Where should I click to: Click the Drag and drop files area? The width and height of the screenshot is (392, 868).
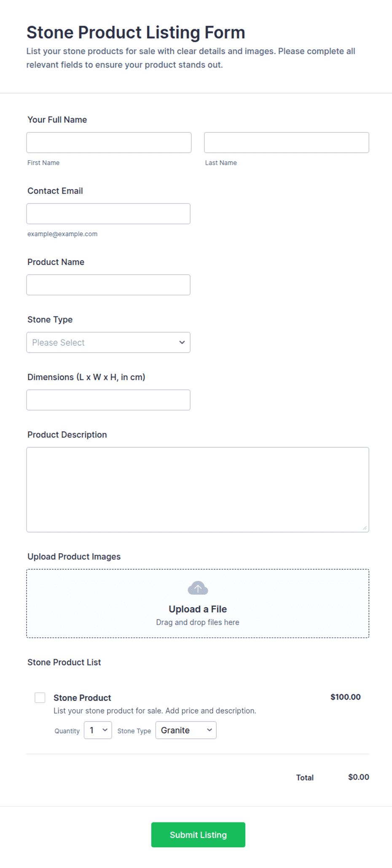[198, 603]
